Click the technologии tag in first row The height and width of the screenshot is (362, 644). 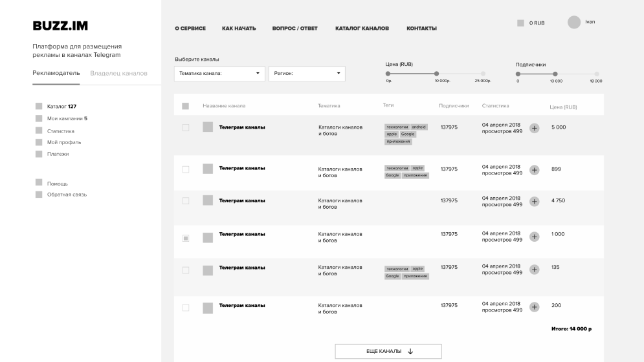pyautogui.click(x=397, y=127)
